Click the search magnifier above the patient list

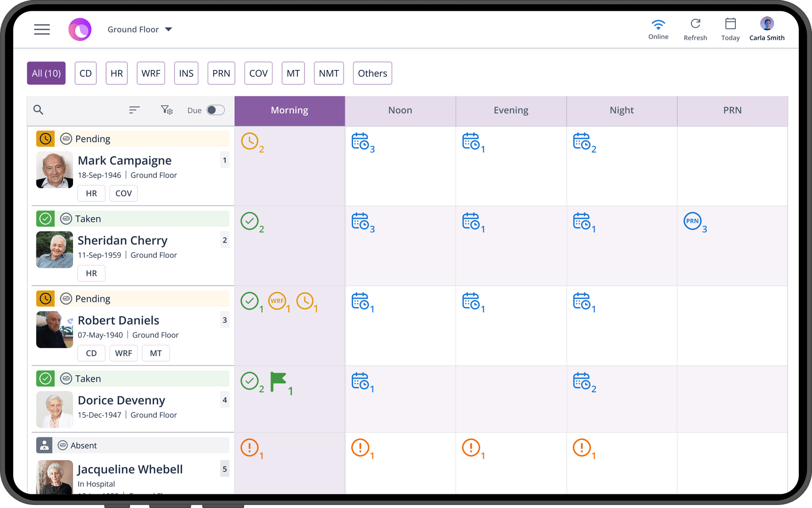(39, 110)
